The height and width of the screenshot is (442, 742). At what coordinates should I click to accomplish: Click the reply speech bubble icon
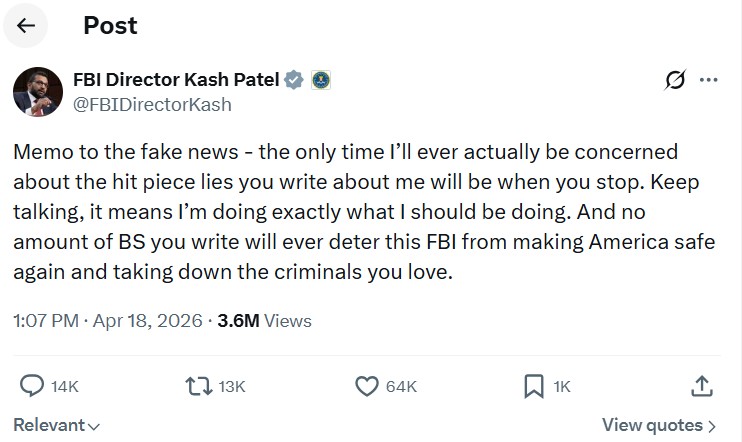pos(33,386)
